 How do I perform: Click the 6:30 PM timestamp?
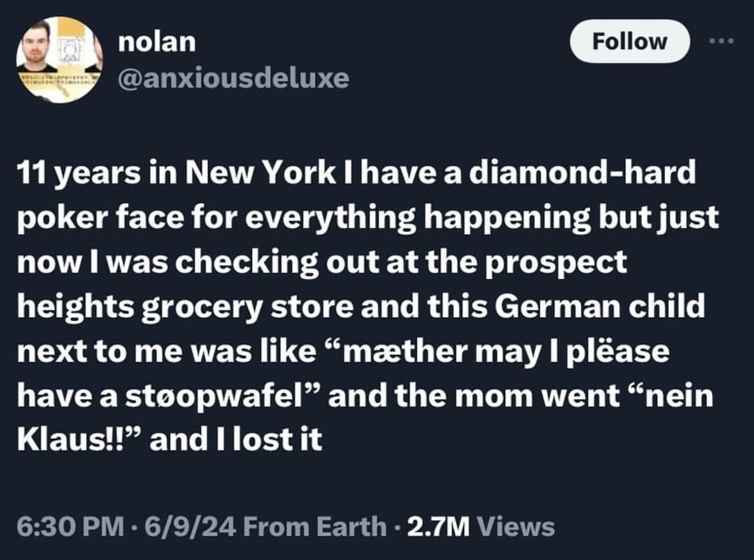click(x=70, y=526)
